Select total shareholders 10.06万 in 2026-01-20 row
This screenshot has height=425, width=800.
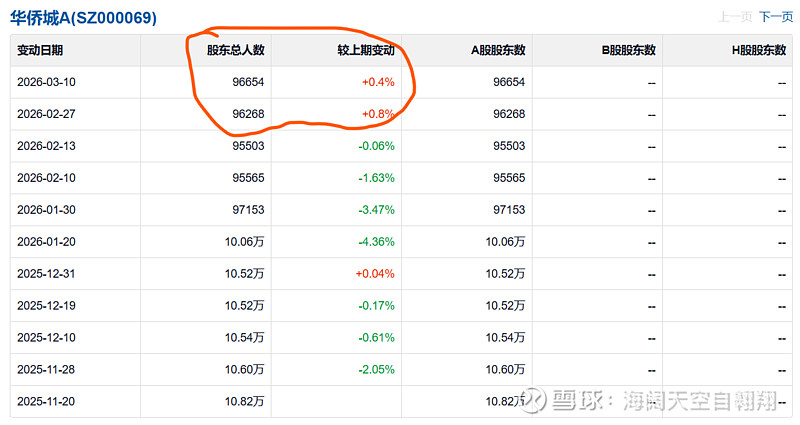pyautogui.click(x=244, y=241)
